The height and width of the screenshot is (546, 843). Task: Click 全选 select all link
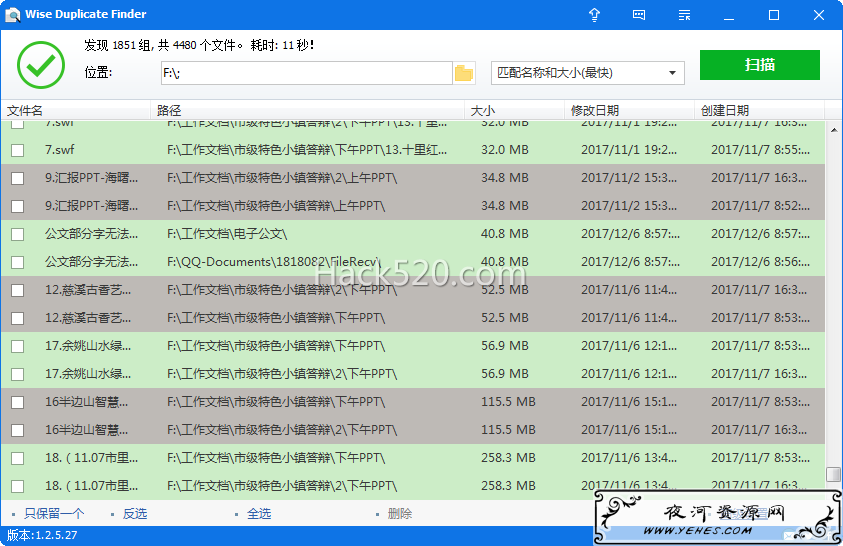click(259, 514)
